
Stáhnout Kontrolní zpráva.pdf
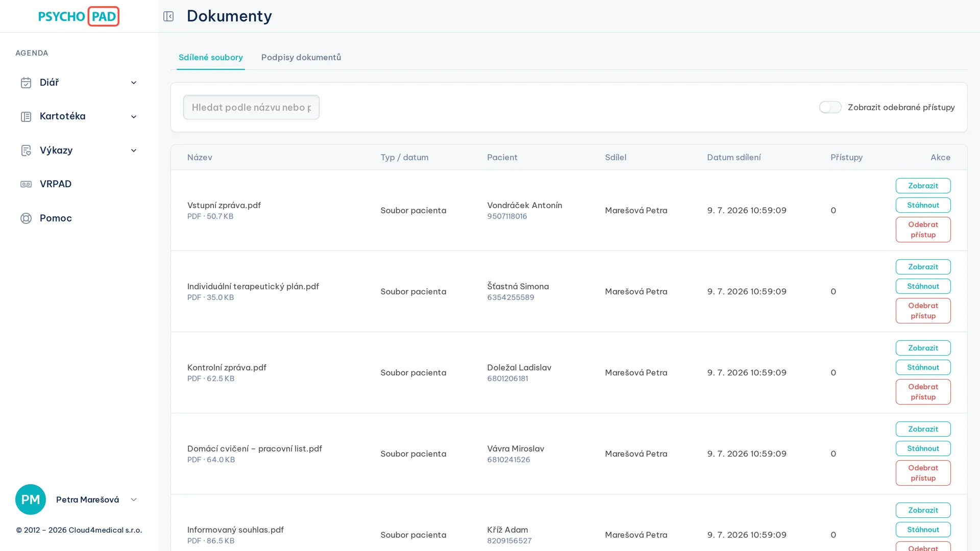923,367
